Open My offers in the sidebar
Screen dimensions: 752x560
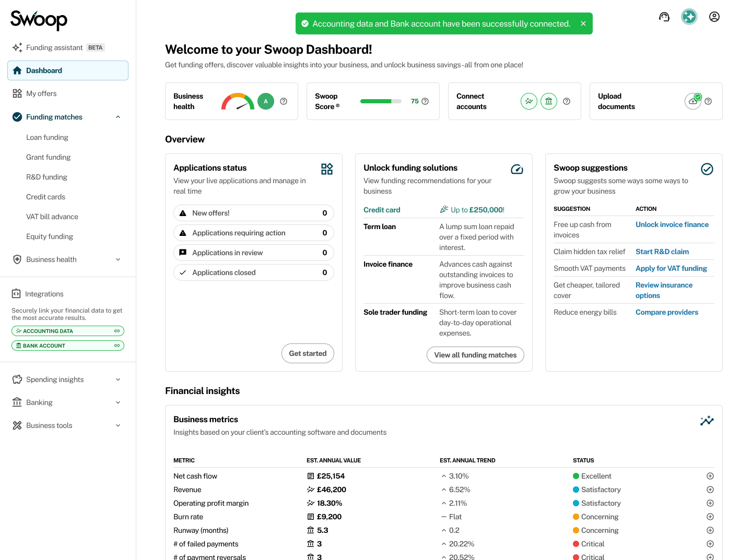click(x=41, y=93)
